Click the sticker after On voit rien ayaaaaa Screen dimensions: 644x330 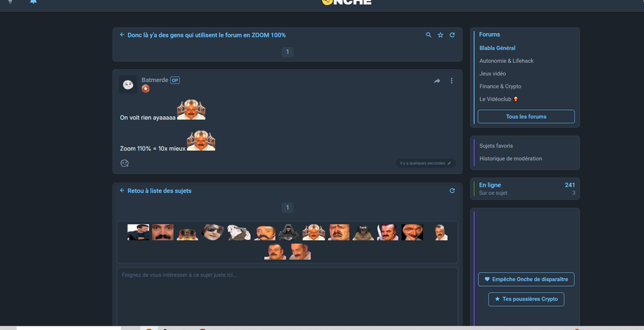coord(191,109)
